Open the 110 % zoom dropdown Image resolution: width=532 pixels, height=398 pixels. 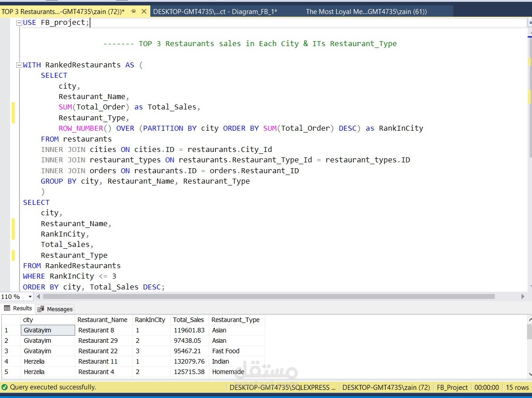(x=29, y=296)
